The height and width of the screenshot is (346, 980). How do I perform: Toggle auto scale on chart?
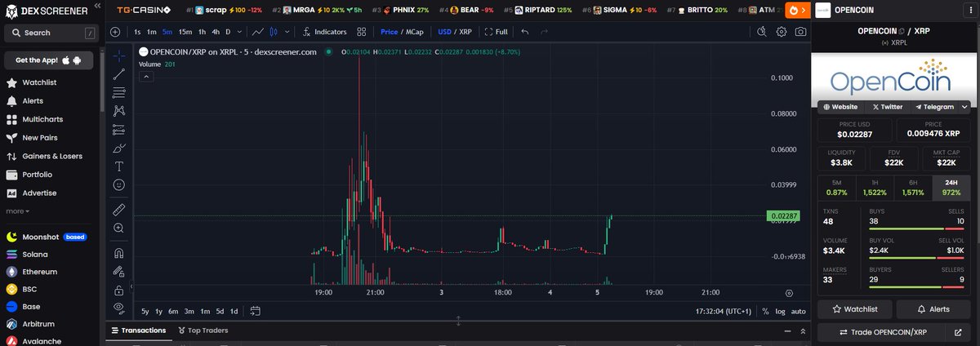point(799,311)
